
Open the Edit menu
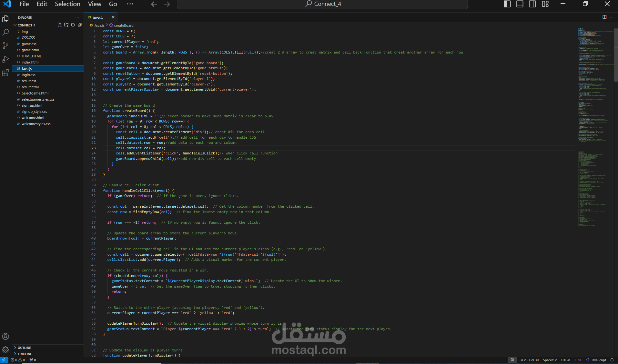[x=42, y=4]
